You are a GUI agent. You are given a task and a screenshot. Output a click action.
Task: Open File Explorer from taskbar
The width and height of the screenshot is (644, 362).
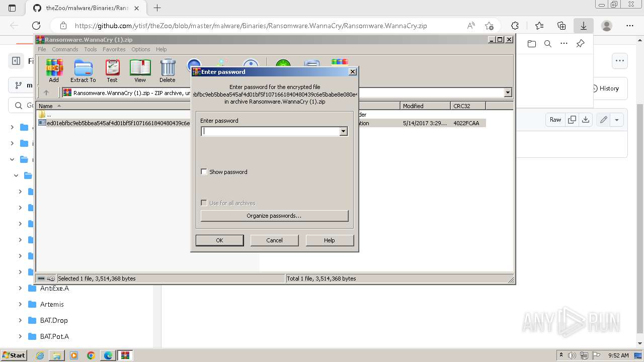pos(57,355)
